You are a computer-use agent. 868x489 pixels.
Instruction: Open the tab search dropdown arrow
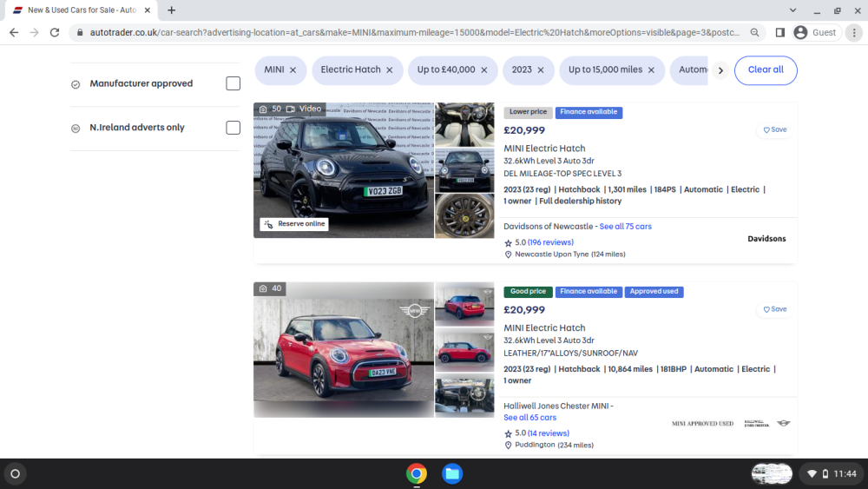792,10
